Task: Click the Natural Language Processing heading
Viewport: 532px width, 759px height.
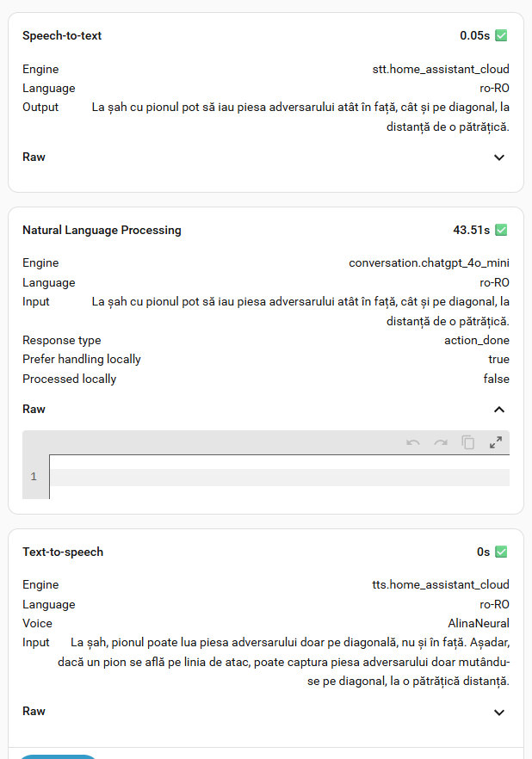Action: tap(102, 231)
